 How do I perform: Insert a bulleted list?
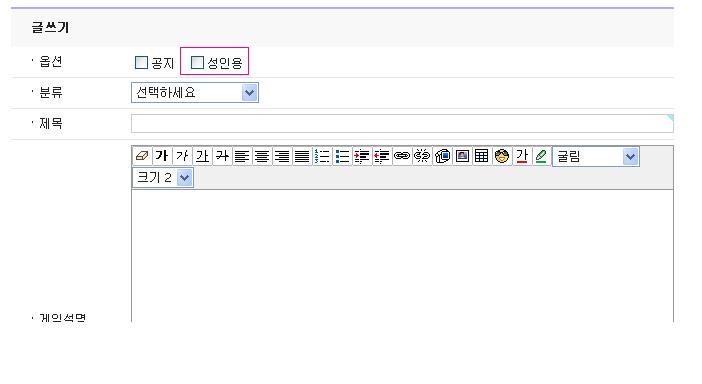pyautogui.click(x=342, y=156)
